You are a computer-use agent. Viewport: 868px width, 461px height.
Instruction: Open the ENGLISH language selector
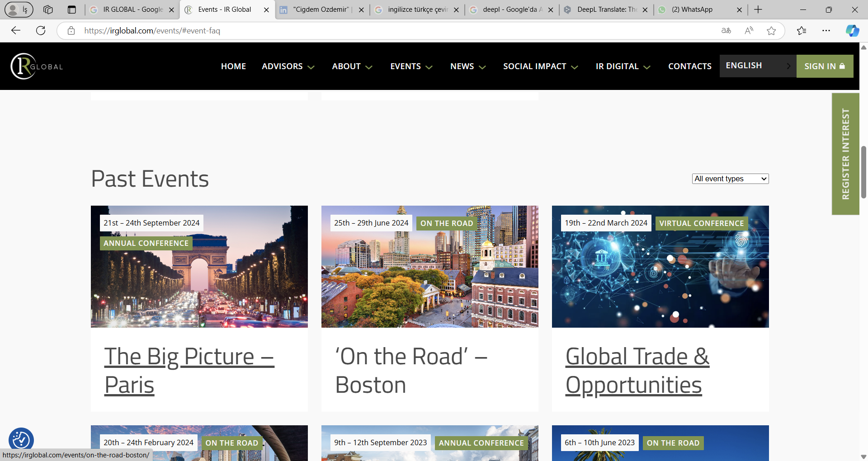(758, 66)
